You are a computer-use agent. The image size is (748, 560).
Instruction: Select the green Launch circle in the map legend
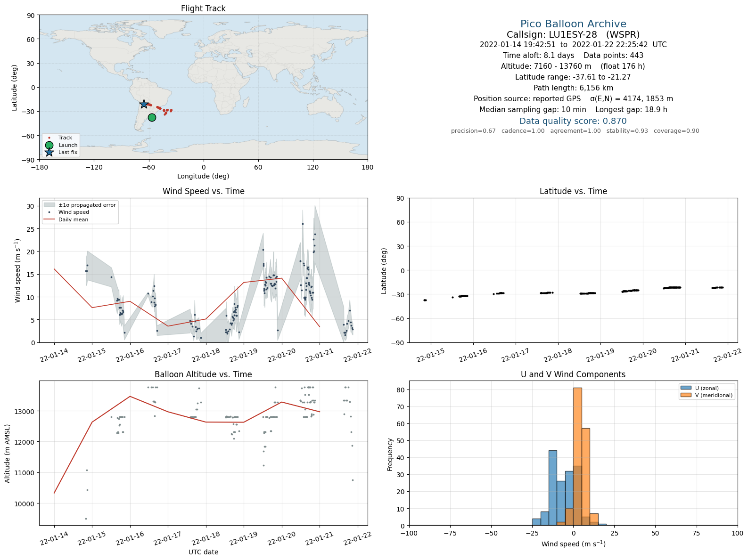click(49, 145)
